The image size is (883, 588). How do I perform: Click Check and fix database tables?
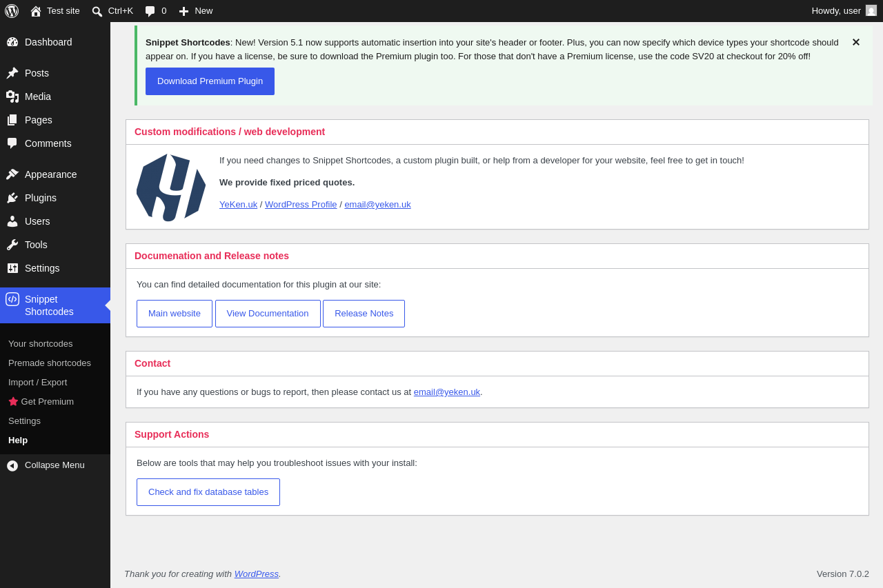point(208,492)
